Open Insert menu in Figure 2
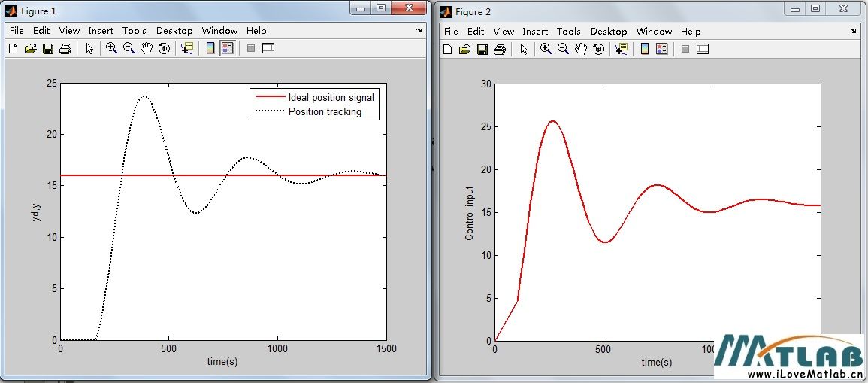This screenshot has width=868, height=383. tap(535, 31)
